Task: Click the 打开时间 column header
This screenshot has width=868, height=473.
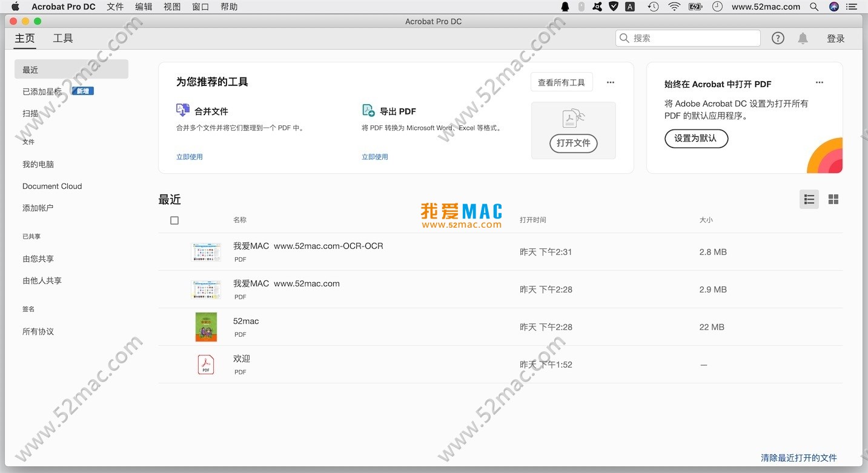Action: click(533, 220)
